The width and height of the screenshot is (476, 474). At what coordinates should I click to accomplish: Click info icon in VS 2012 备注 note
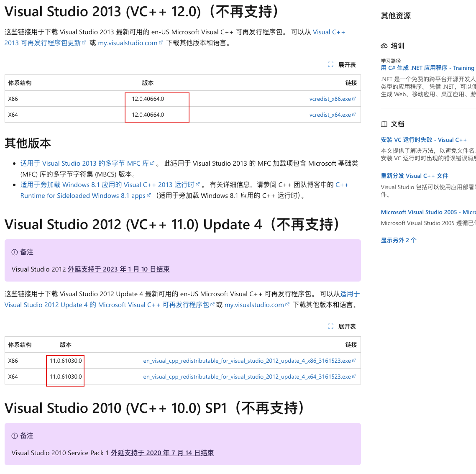pos(15,252)
